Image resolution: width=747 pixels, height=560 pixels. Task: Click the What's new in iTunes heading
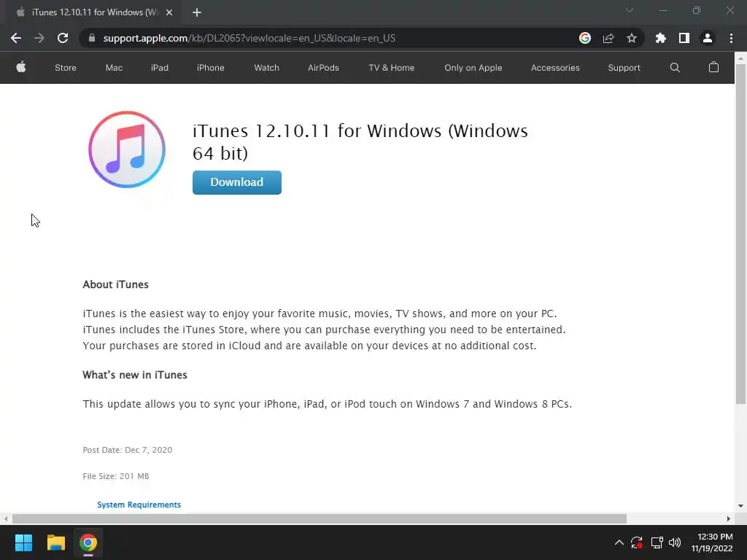tap(135, 375)
